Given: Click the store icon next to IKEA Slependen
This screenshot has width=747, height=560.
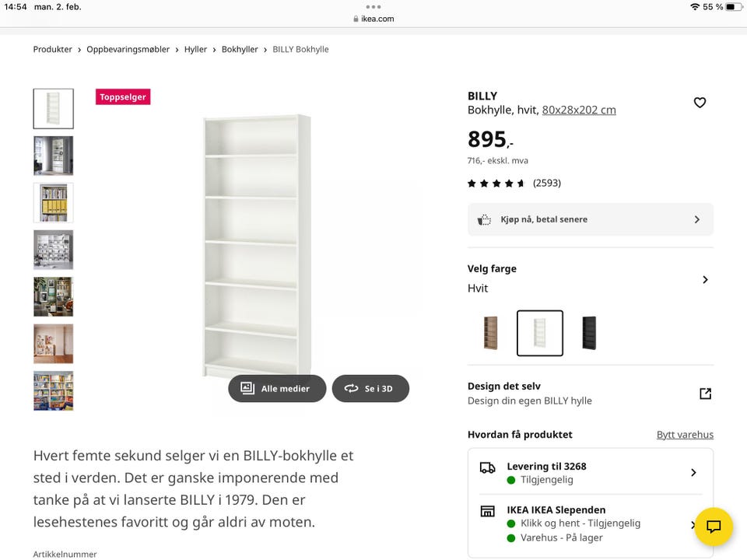Looking at the screenshot, I should 487,513.
